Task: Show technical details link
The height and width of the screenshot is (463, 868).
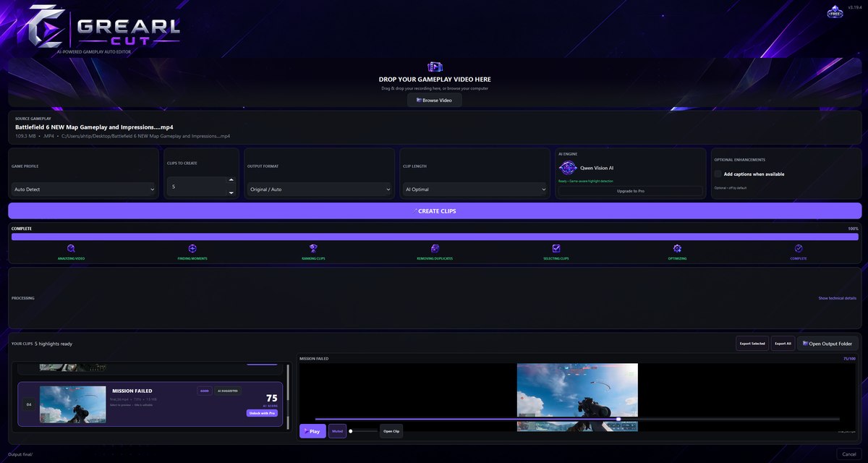Action: pos(837,298)
